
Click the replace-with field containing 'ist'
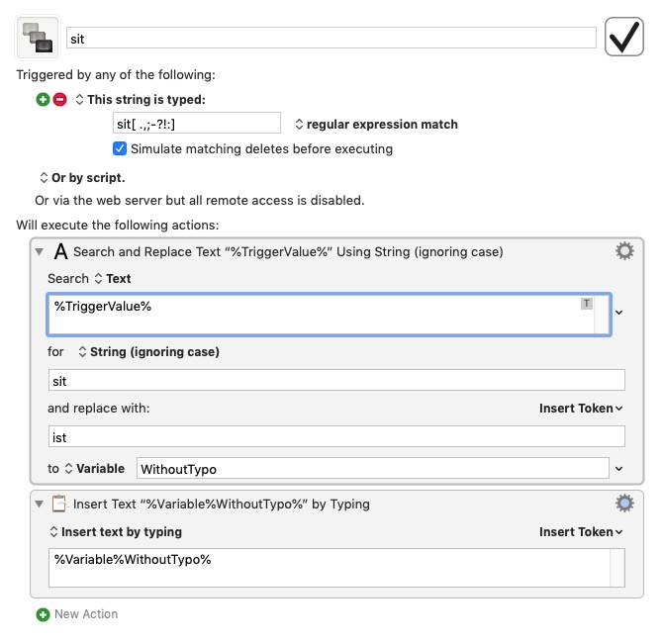click(x=336, y=436)
